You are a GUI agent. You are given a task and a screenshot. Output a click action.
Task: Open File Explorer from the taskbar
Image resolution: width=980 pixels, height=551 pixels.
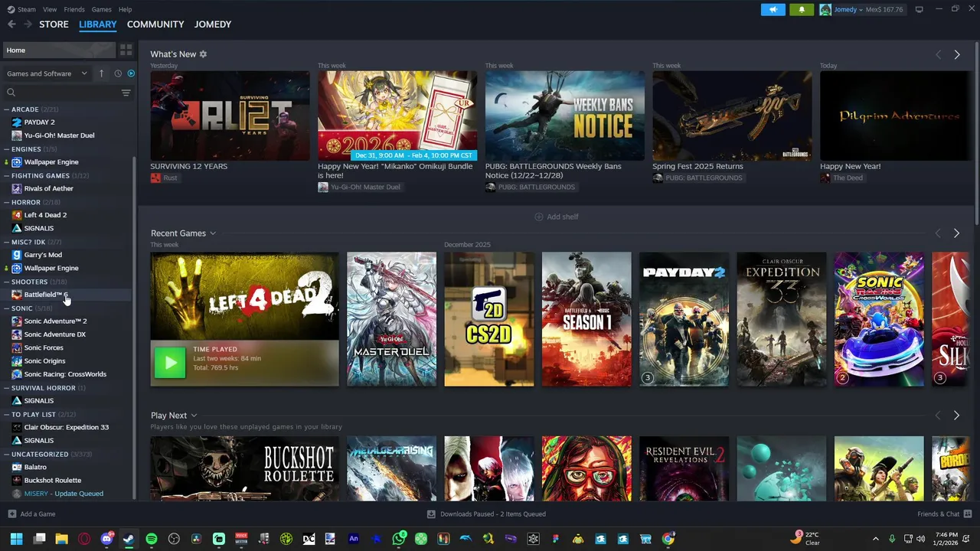click(61, 539)
